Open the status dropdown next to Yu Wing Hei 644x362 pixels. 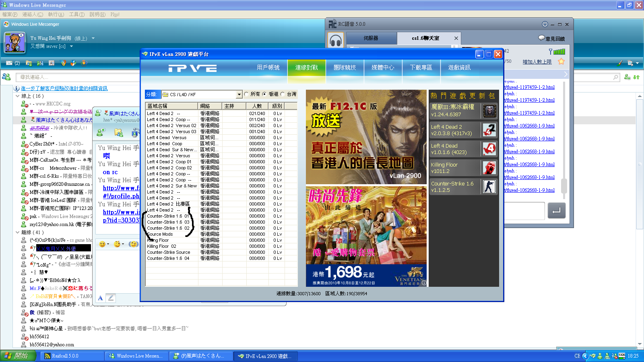click(93, 38)
